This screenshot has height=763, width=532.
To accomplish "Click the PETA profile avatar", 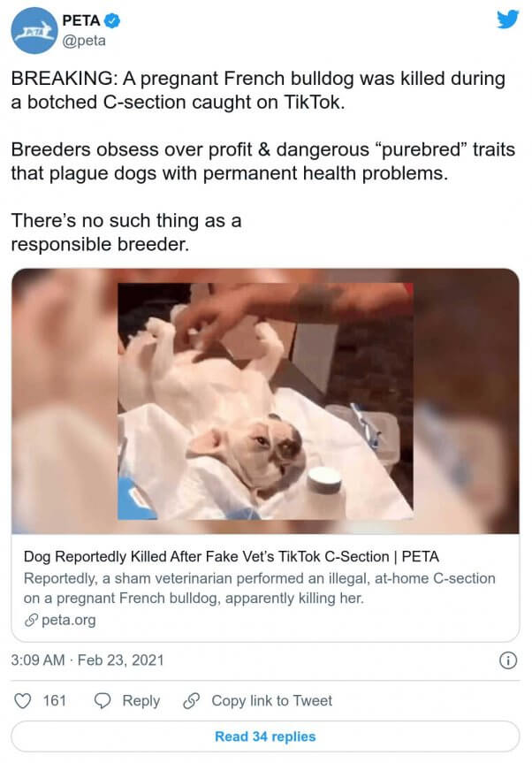I will point(34,32).
